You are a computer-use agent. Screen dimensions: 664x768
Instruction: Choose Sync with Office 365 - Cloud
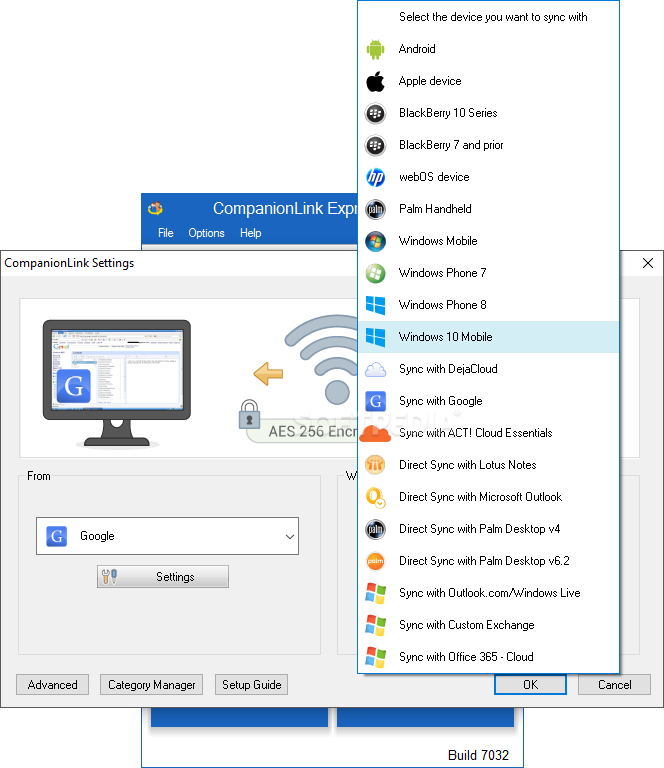pyautogui.click(x=489, y=657)
